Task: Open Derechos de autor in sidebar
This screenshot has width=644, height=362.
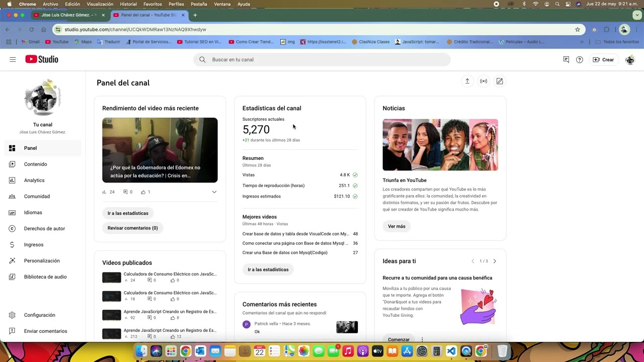Action: [x=43, y=228]
